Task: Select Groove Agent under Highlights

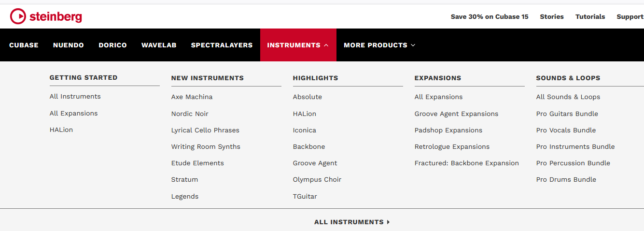Action: pos(315,163)
